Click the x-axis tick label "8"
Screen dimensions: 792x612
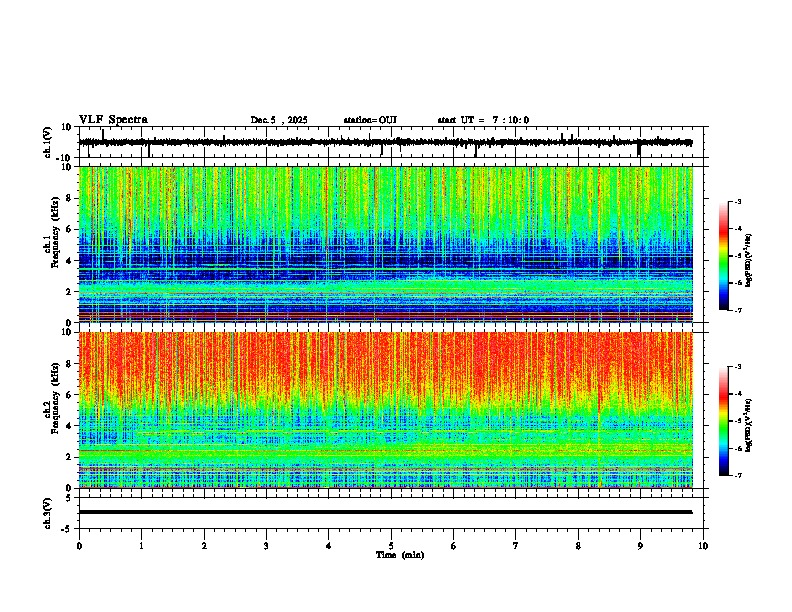click(x=578, y=546)
